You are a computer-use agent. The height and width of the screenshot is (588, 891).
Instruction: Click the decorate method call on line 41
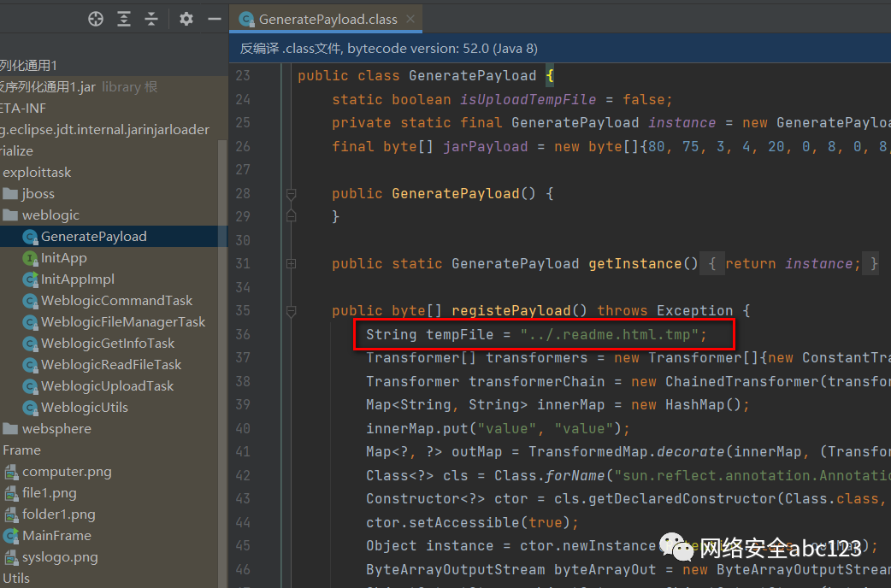(690, 451)
